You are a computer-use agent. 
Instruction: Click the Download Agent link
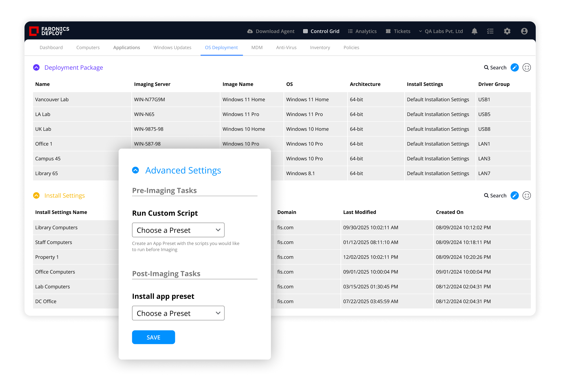(x=271, y=31)
